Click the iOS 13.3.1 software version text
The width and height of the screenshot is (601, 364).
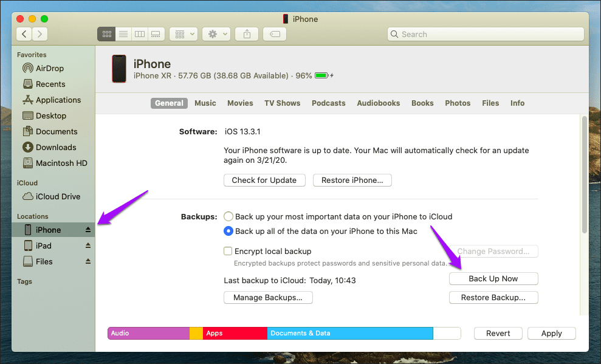click(242, 131)
